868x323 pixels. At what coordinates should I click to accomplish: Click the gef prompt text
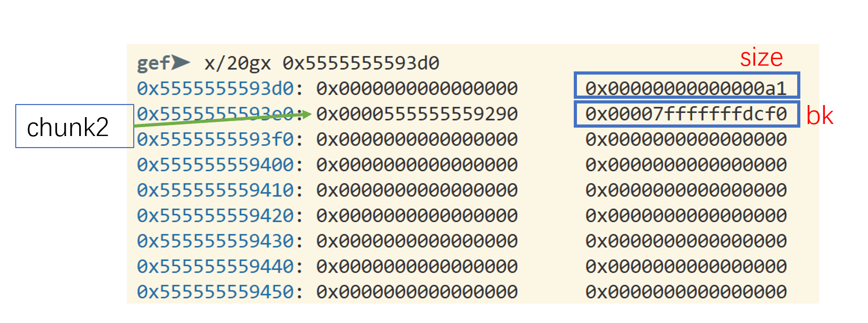[153, 64]
